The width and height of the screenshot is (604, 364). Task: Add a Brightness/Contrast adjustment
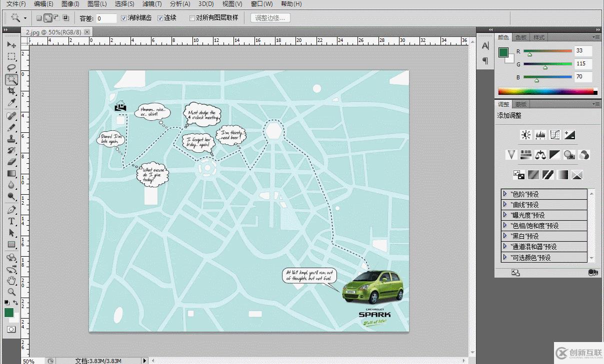[525, 135]
